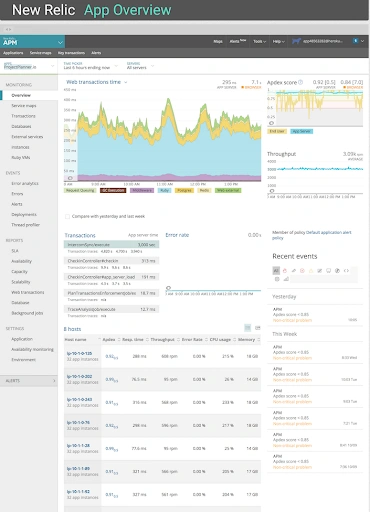Viewport: 370px width, 512px height.
Task: Click the Heroku app account logo icon
Action: pos(296,41)
